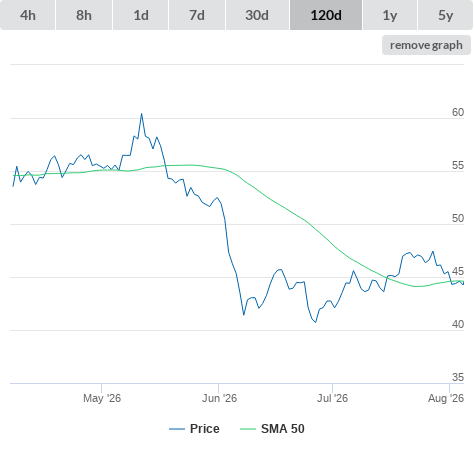Click the active 120d tab
This screenshot has width=474, height=455.
(326, 15)
